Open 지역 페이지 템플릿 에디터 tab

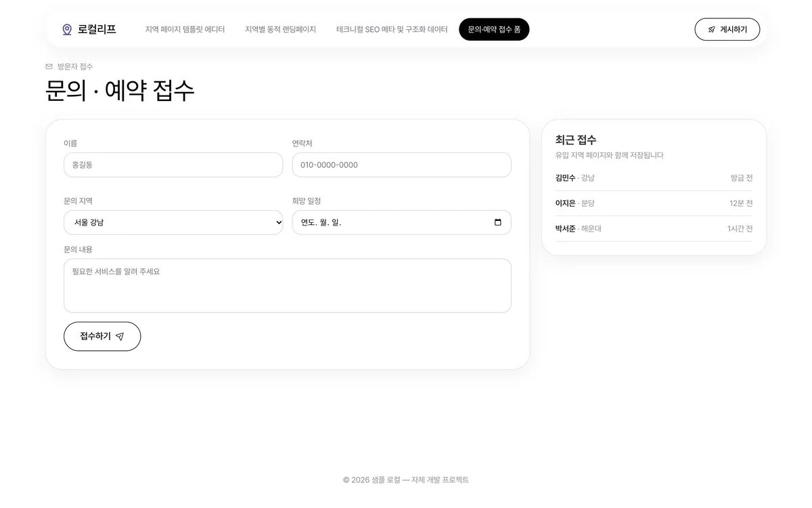[185, 30]
